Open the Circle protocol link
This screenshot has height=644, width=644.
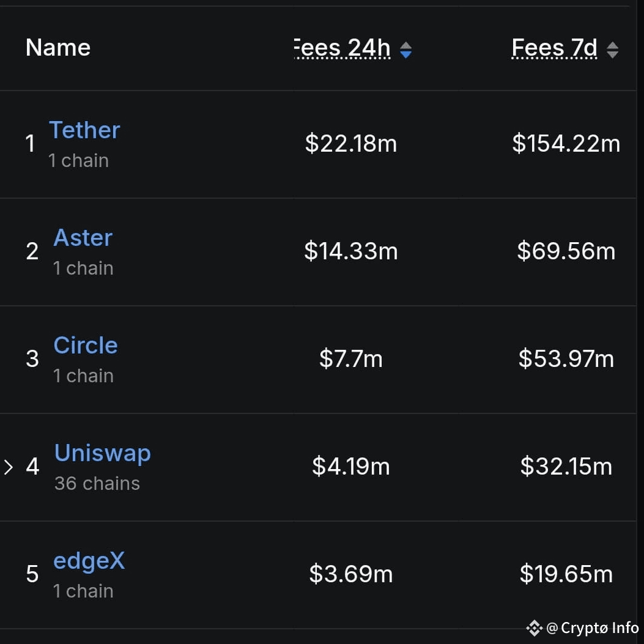point(86,346)
